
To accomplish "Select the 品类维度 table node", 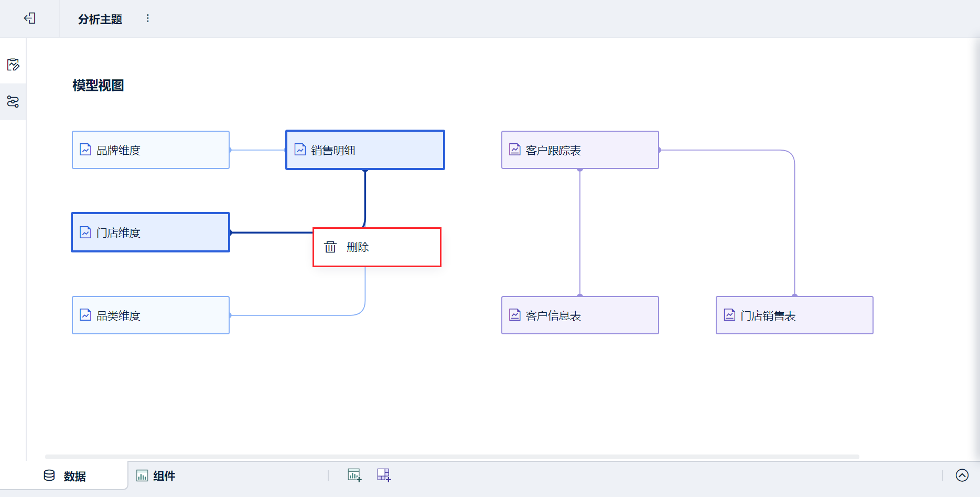I will [x=150, y=315].
